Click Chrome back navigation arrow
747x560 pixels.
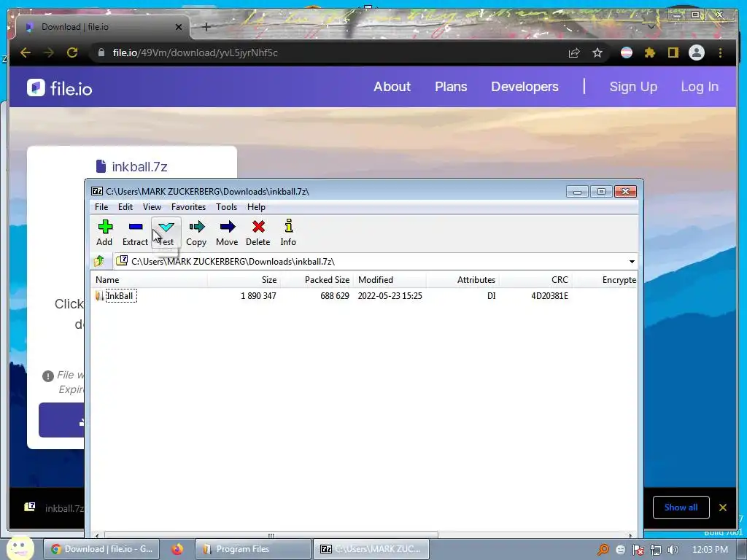pos(26,52)
